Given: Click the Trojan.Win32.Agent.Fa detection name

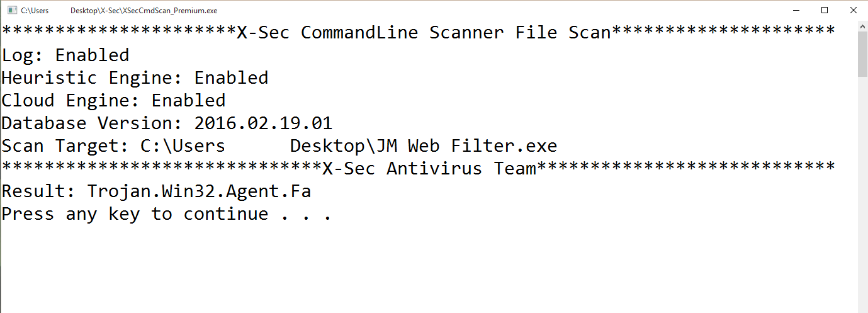Looking at the screenshot, I should click(199, 191).
